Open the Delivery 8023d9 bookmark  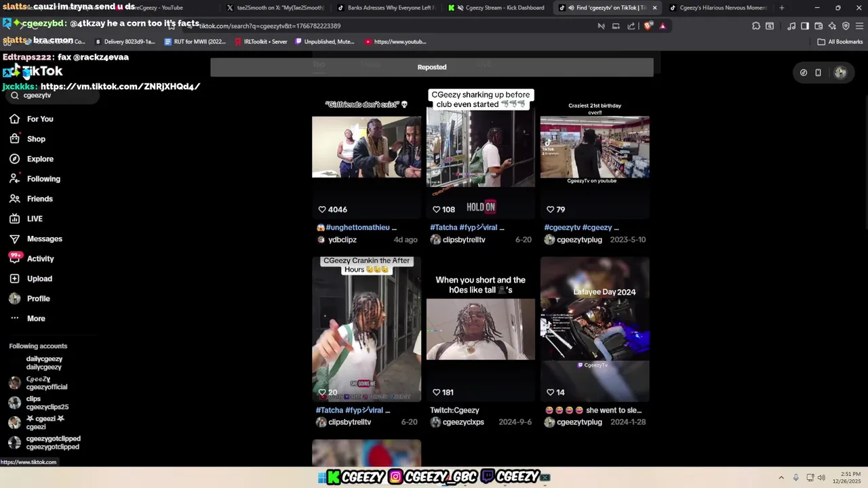pyautogui.click(x=125, y=41)
